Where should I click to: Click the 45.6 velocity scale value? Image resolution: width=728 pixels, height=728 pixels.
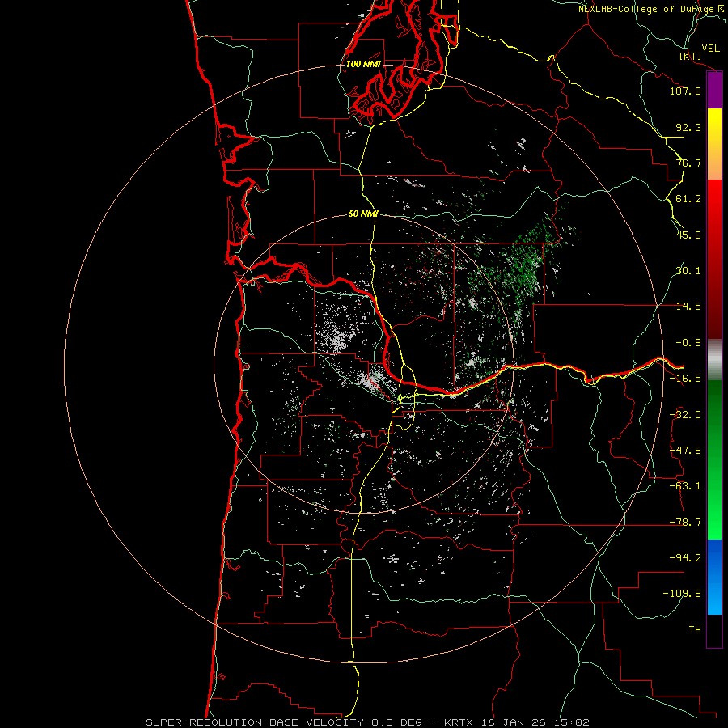(688, 235)
